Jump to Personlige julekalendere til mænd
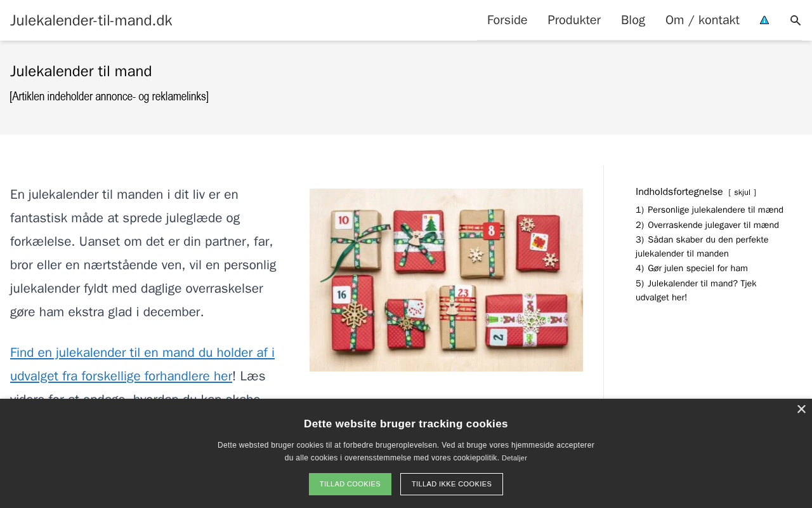The width and height of the screenshot is (812, 508). click(x=709, y=210)
